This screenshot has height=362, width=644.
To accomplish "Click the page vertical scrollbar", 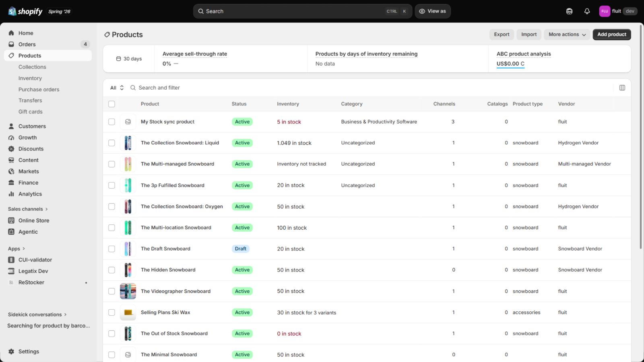I will [x=641, y=137].
